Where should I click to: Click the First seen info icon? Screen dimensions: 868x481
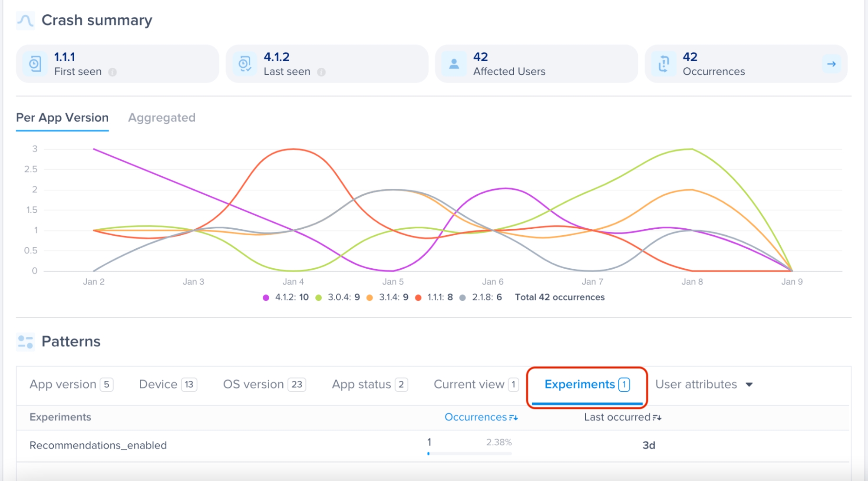pyautogui.click(x=112, y=72)
